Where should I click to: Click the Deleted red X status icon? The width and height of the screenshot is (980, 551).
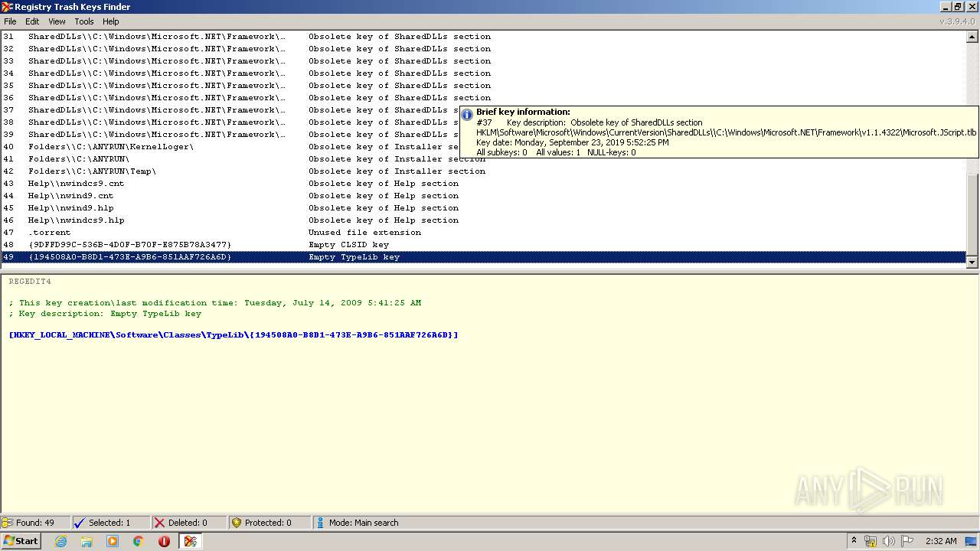(159, 523)
